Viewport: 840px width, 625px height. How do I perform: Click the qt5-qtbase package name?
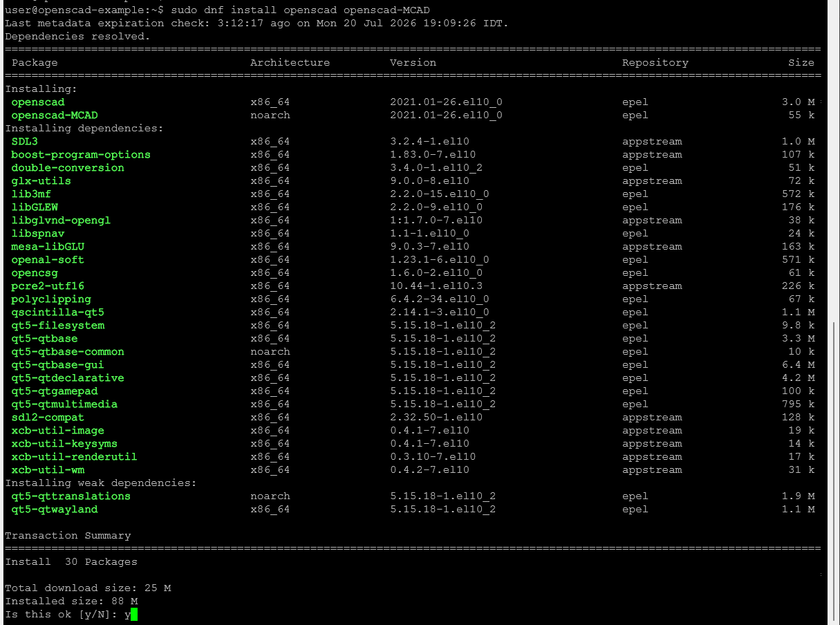[x=44, y=339]
